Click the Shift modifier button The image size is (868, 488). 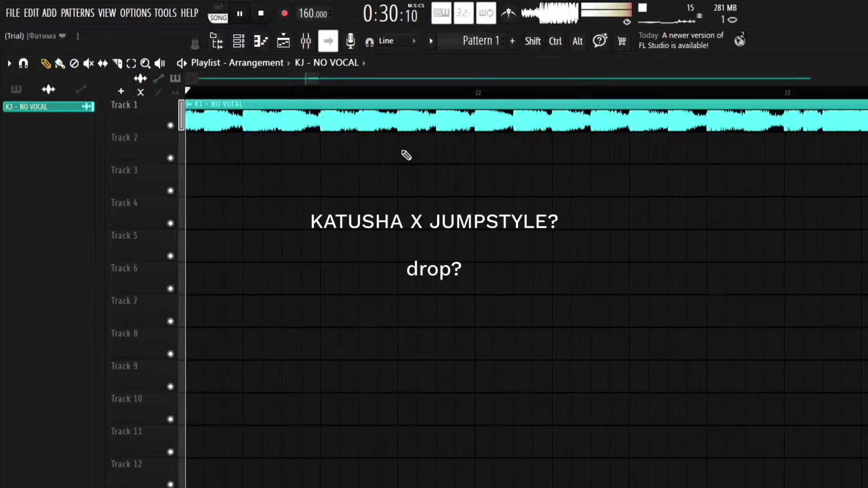(x=533, y=41)
